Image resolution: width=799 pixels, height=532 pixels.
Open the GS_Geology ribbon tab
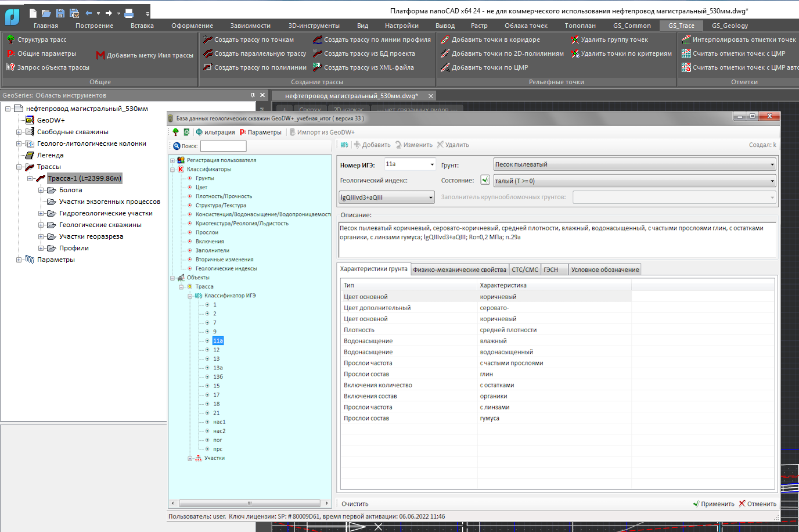point(729,26)
